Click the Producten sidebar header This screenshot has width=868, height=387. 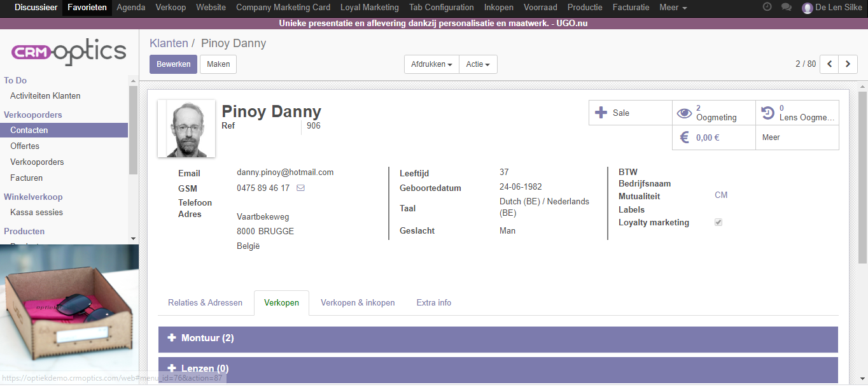point(24,232)
